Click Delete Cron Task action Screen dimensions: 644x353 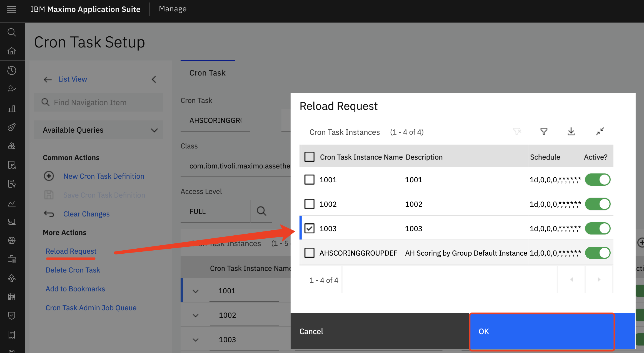[x=73, y=270]
